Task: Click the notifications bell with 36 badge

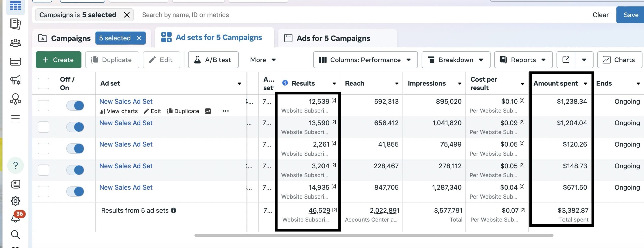Action: pos(15,218)
